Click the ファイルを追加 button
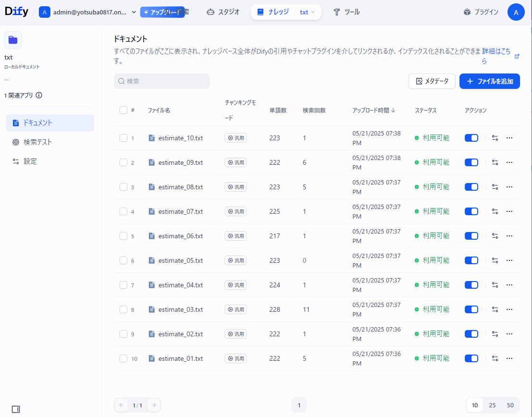This screenshot has height=417, width=532. coord(490,81)
